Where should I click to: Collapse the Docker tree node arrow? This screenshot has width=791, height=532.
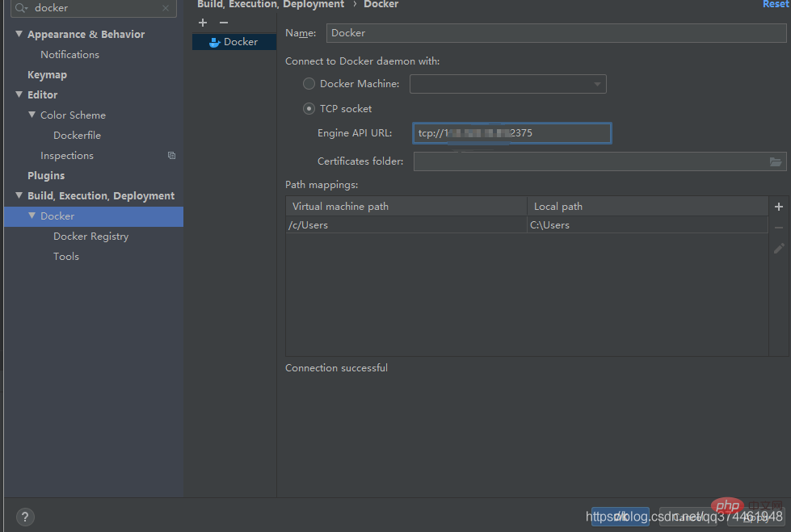coord(32,216)
